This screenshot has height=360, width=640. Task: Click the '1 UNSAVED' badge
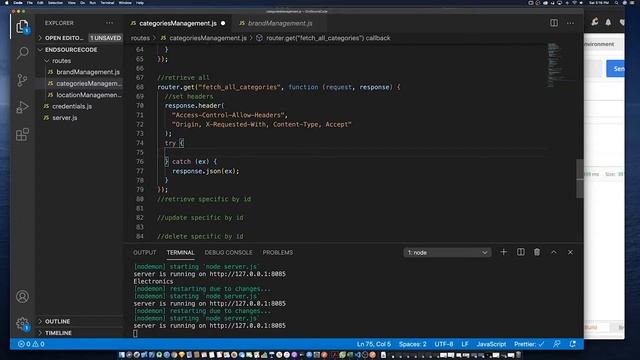point(105,38)
